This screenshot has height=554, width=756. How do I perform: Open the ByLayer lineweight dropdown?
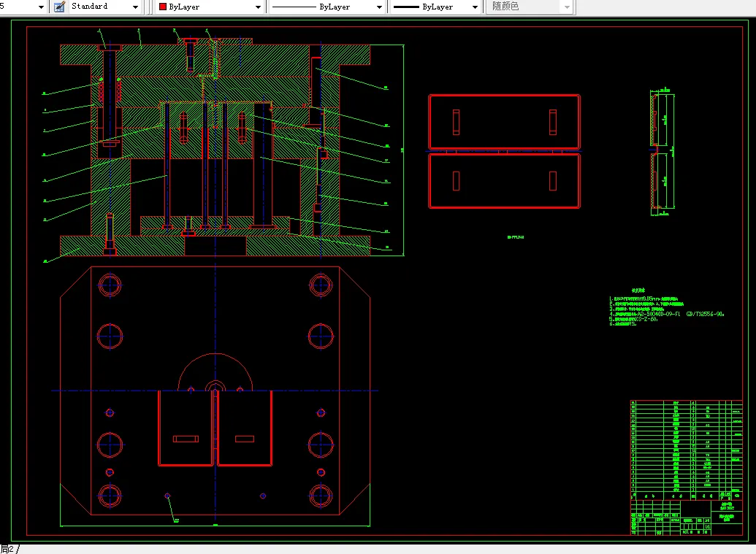[436, 7]
